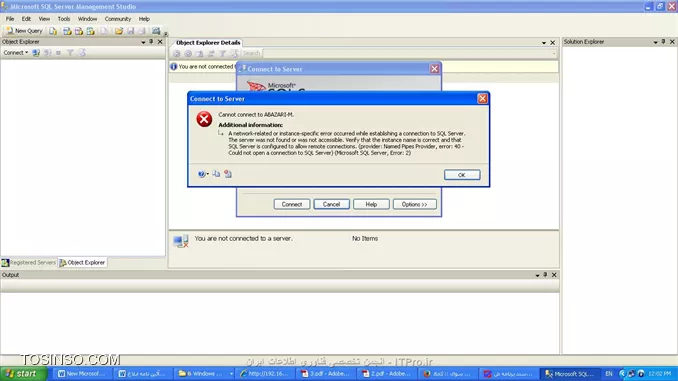This screenshot has width=678, height=381.
Task: Open the Solution Explorer window position dropdown
Action: click(656, 42)
